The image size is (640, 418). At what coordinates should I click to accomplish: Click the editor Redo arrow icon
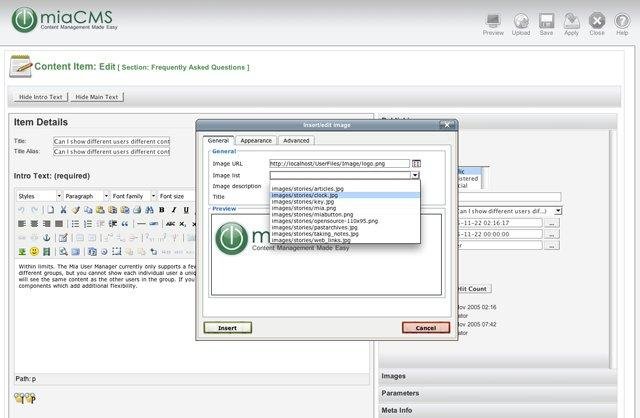[35, 210]
